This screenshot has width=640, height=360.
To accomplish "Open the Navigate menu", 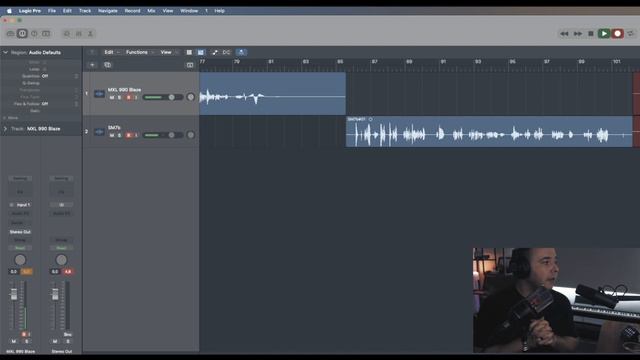I will (x=108, y=11).
